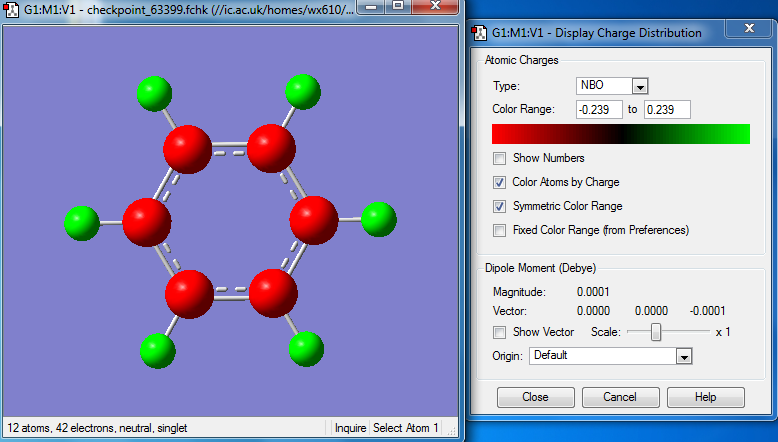Click the GaussView icon in molecule window title

(11, 9)
